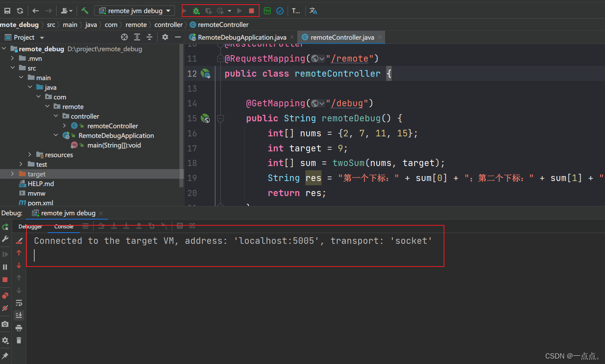The width and height of the screenshot is (605, 364).
Task: Select RemoteDebugApplication in the project tree
Action: click(x=116, y=136)
